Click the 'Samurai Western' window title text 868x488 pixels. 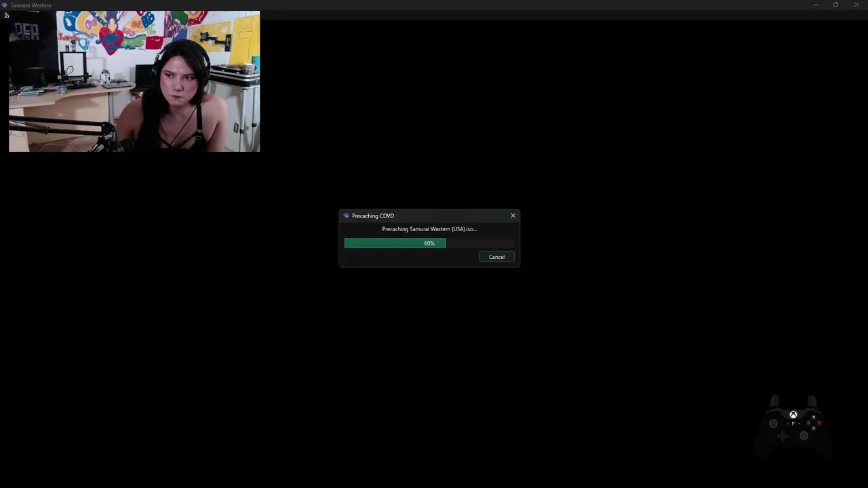pyautogui.click(x=31, y=5)
